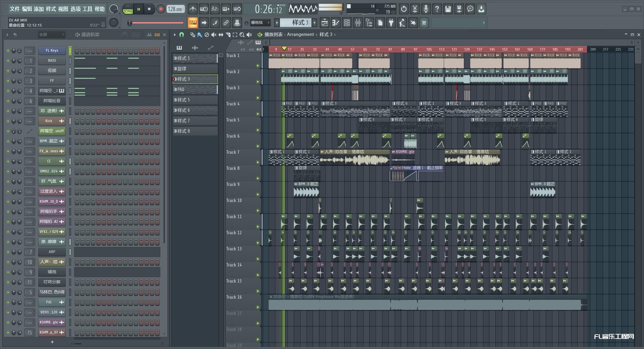Image resolution: width=644 pixels, height=349 pixels.
Task: Toggle the PAT/SONG mode switch
Action: click(x=128, y=9)
